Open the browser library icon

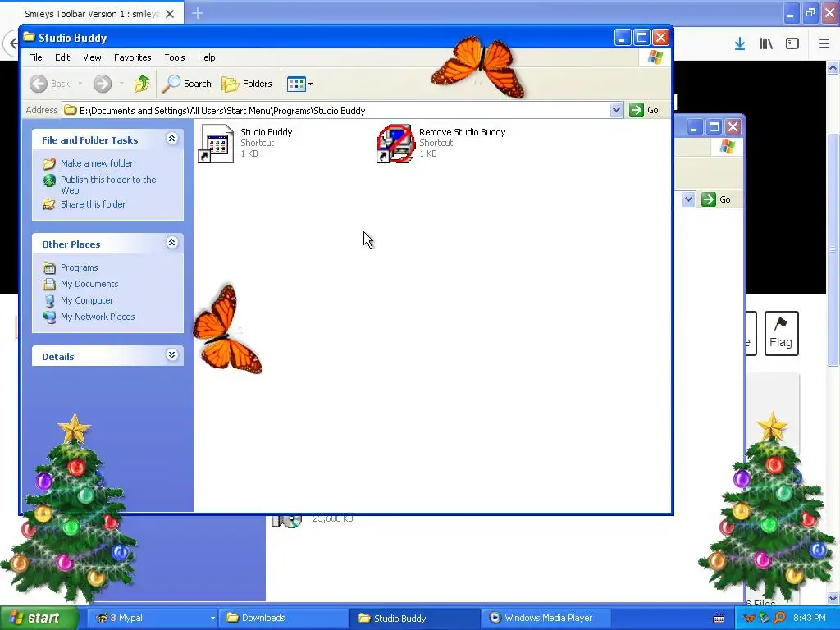766,44
